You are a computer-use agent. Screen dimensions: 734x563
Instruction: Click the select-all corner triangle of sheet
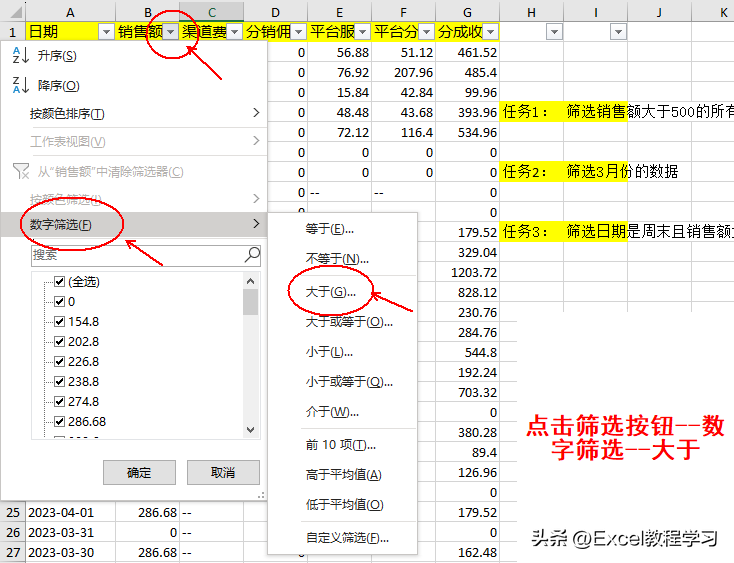point(15,11)
